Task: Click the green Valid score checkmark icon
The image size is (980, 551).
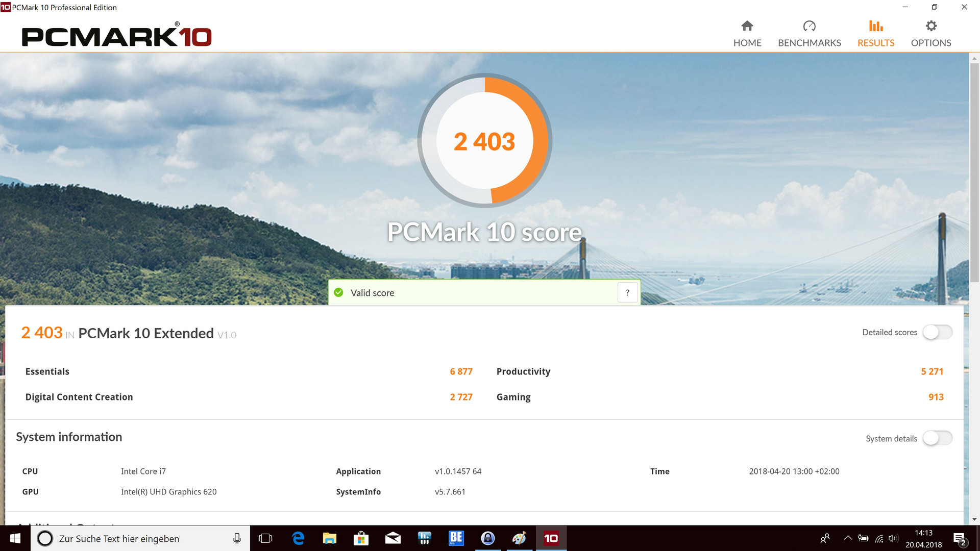Action: (338, 292)
